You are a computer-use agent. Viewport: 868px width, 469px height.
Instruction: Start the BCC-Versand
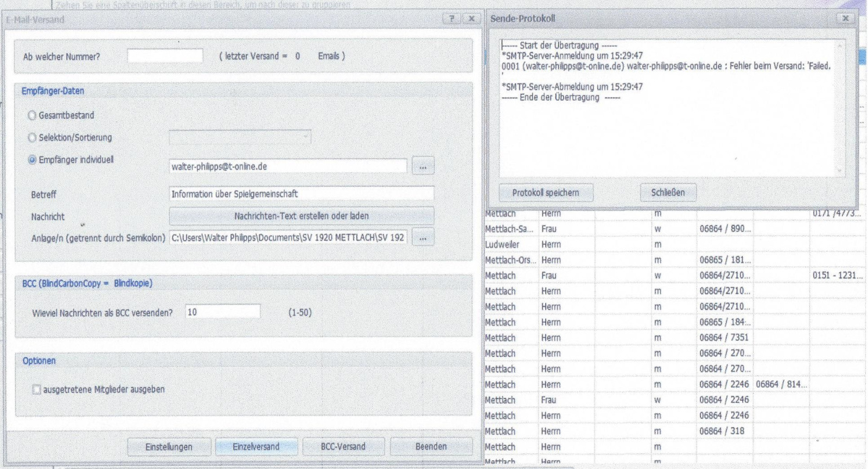[343, 447]
